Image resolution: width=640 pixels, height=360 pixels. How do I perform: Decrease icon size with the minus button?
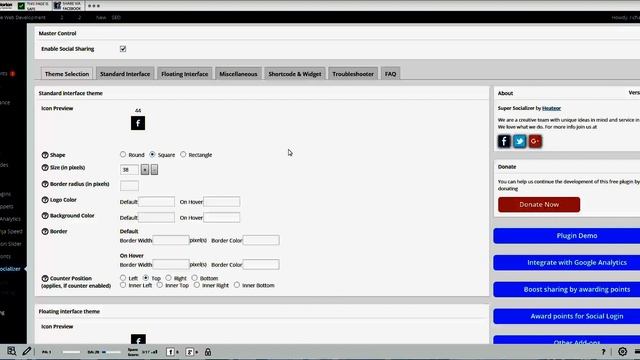click(154, 169)
